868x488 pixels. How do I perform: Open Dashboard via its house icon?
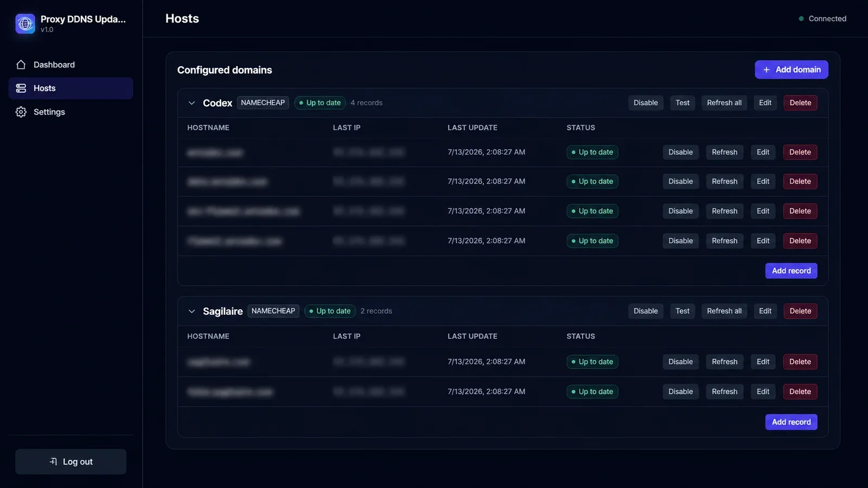[x=21, y=65]
